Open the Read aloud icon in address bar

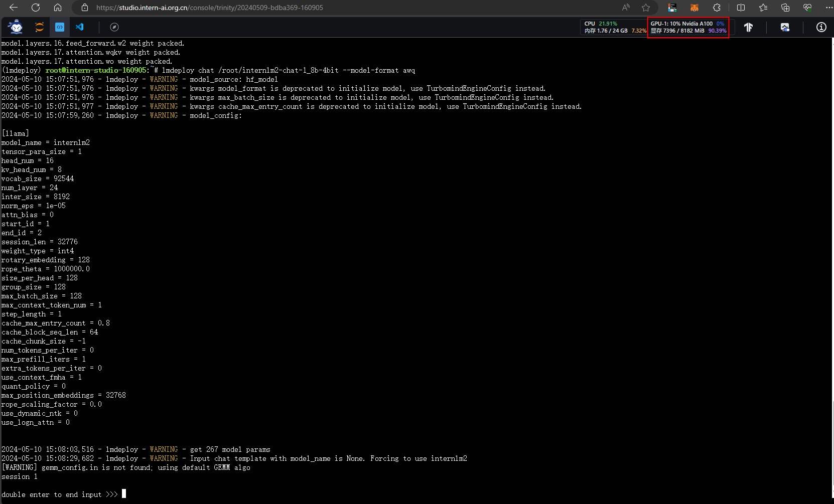pyautogui.click(x=626, y=8)
